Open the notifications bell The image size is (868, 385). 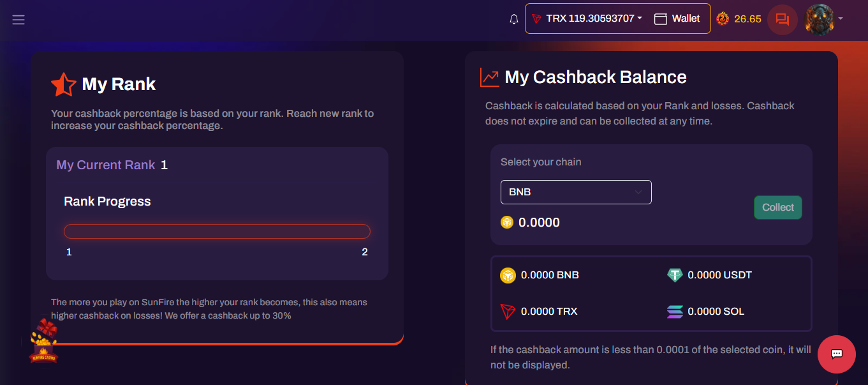point(514,19)
